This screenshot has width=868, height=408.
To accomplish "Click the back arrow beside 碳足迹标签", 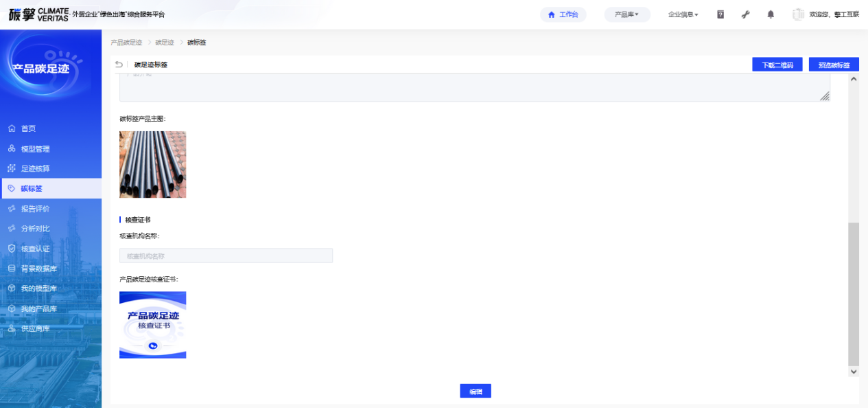I will [119, 65].
